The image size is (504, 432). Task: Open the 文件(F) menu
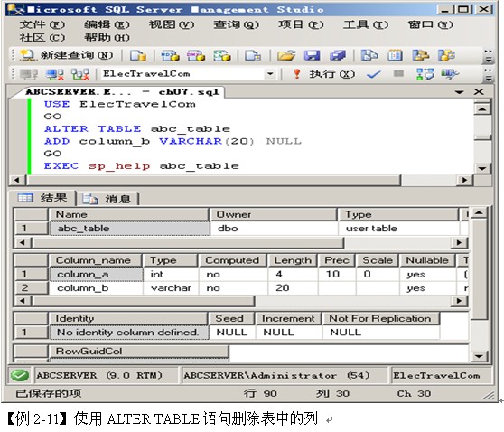tap(42, 24)
